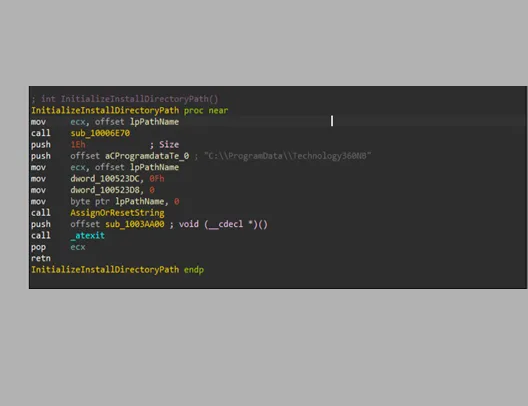The image size is (528, 406).
Task: Click sub_1003AA00 offset reference
Action: click(135, 224)
